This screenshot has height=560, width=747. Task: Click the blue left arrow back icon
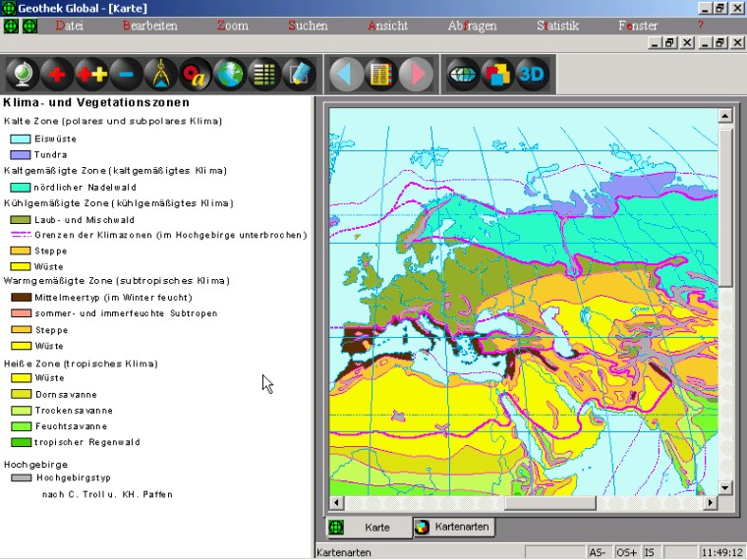[x=345, y=74]
